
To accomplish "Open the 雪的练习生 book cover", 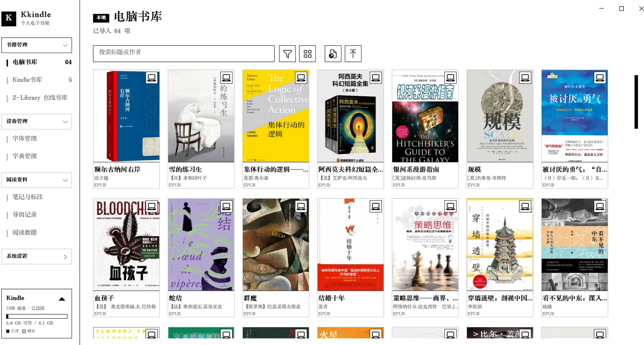I will [x=201, y=116].
